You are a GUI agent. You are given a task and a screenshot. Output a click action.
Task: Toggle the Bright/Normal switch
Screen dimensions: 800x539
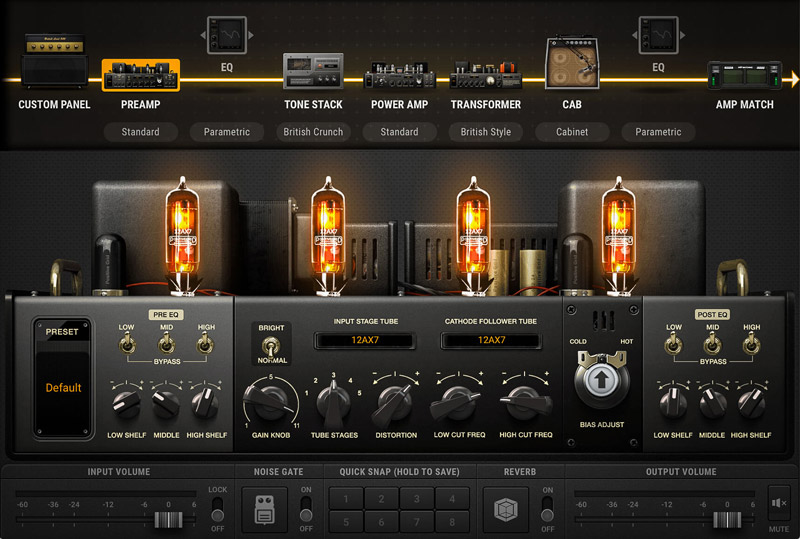tap(271, 345)
